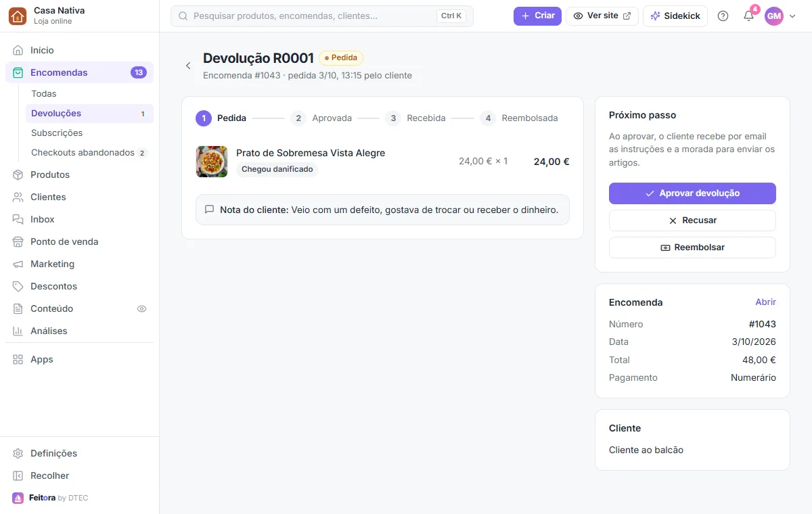Viewport: 812px width, 514px height.
Task: Click the Numerário payment value
Action: [x=753, y=377]
